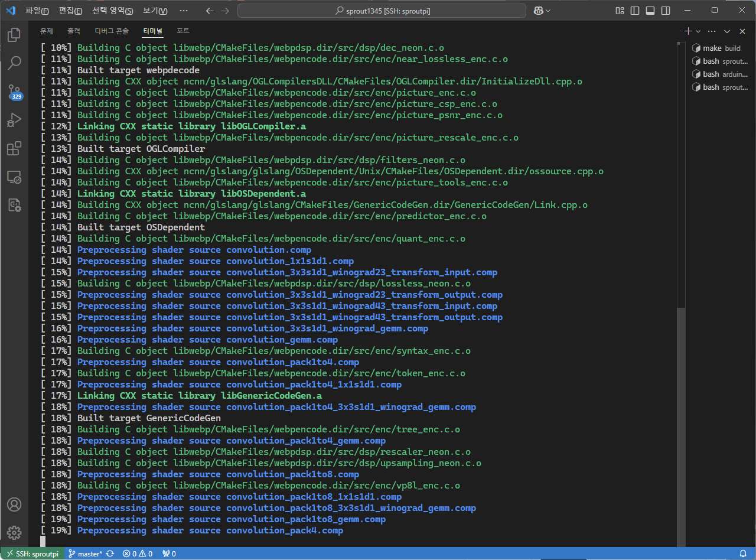Click 'Linking CXX static library libGenericCodeGen.a' line
756x560 pixels.
(181, 396)
